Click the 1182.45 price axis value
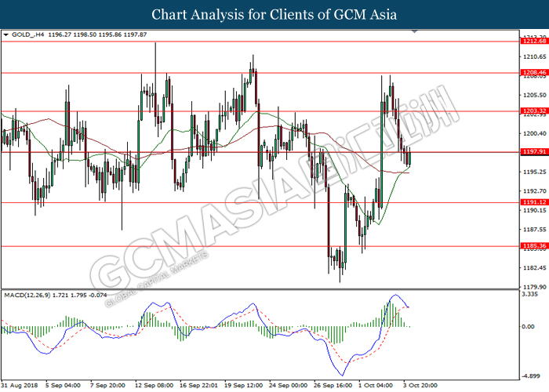 pos(534,268)
